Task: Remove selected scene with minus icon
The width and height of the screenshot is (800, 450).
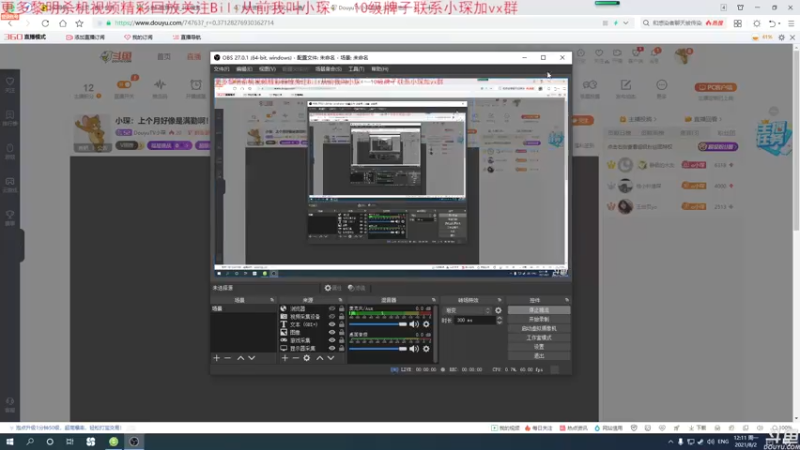Action: click(x=228, y=358)
